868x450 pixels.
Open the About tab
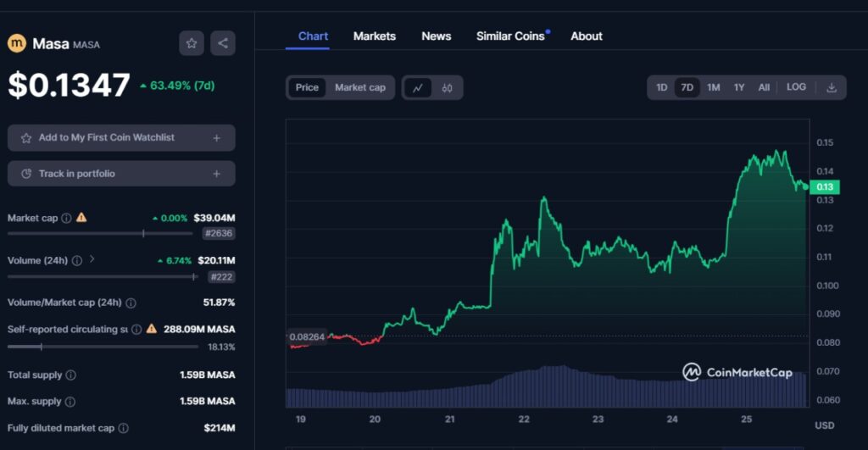pyautogui.click(x=587, y=36)
